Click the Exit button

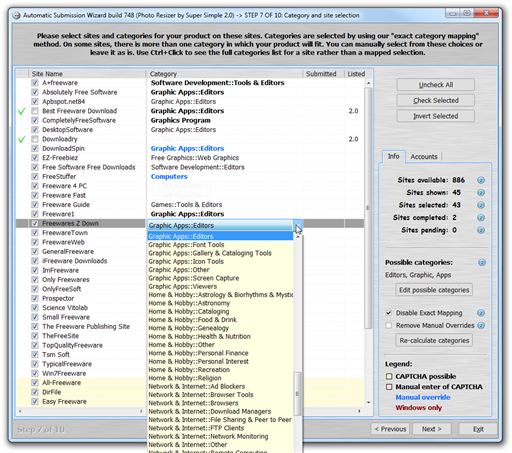(x=478, y=429)
